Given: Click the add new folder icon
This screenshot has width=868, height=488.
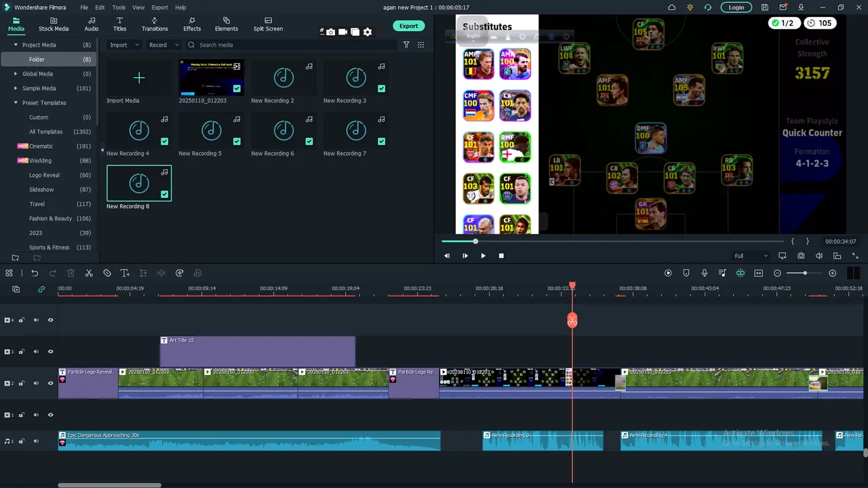Looking at the screenshot, I should (x=16, y=258).
